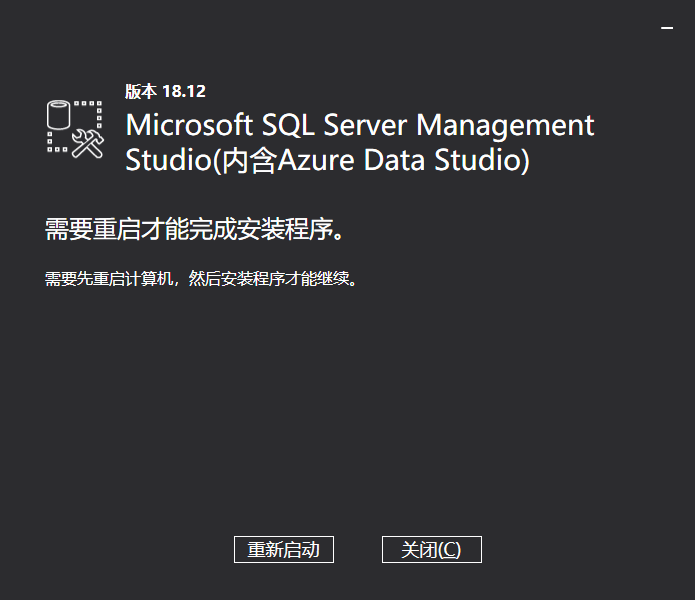Click the Azure Data Studio words
Screen dimensions: 695x600
pos(400,160)
